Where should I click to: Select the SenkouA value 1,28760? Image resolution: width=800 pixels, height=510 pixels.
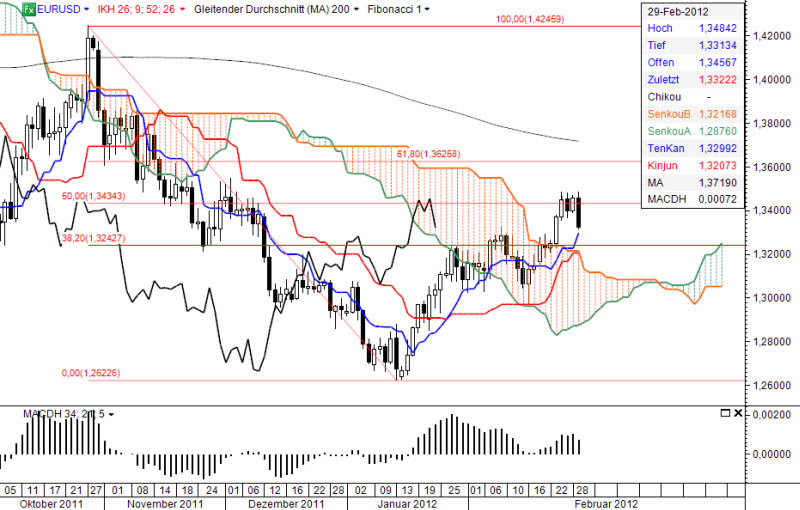coord(717,132)
